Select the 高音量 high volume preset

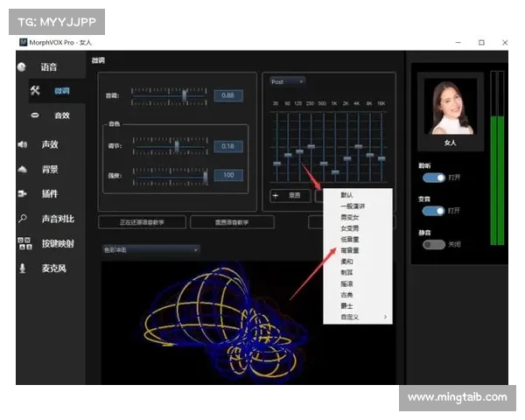(x=358, y=250)
